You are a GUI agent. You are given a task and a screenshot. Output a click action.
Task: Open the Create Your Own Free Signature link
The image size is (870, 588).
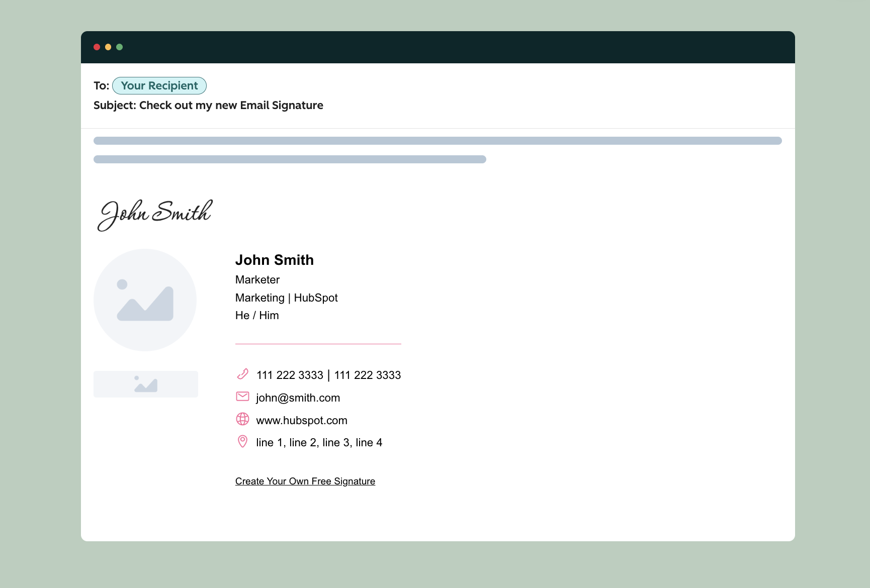click(305, 481)
